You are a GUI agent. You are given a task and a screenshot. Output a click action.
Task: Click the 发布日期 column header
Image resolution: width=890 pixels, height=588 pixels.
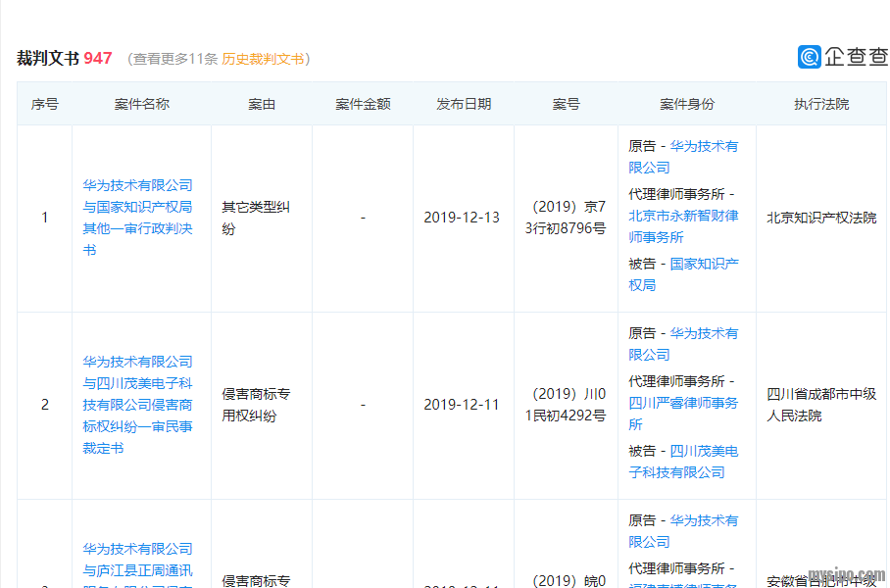[x=464, y=104]
